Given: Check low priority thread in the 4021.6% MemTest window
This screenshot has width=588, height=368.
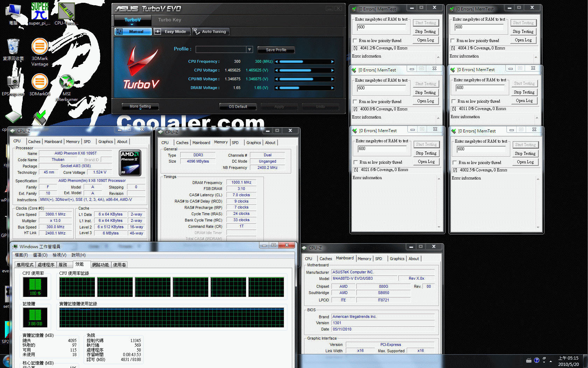Looking at the screenshot, I should point(356,162).
